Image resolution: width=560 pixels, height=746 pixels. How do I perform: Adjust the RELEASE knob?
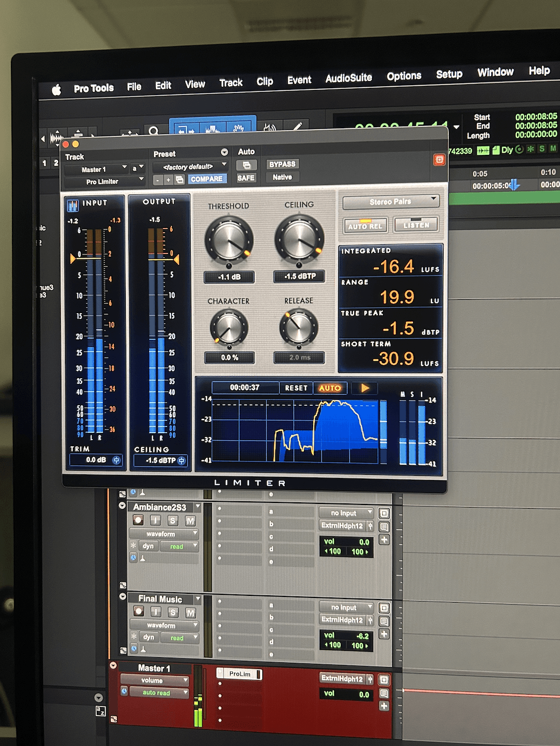click(299, 328)
